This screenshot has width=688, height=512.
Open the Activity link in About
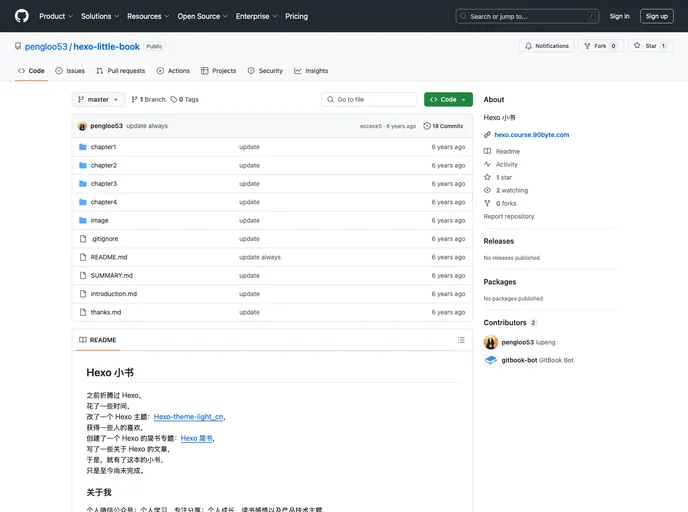pos(506,165)
